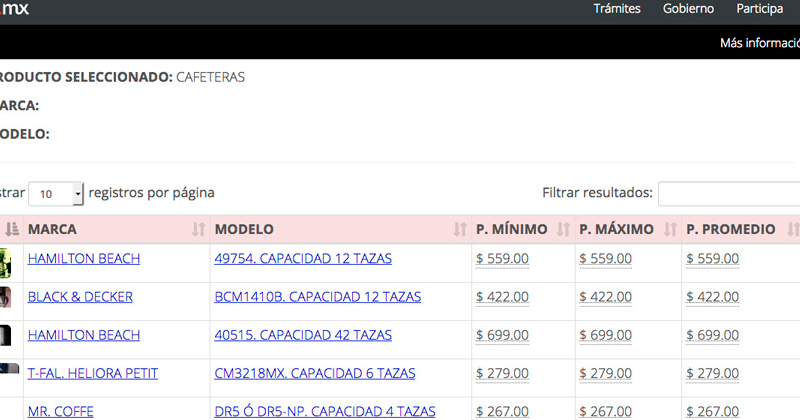Open Hamilton Beach 49754 product thumbnail
Viewport: 800px width, 420px height.
pos(6,260)
